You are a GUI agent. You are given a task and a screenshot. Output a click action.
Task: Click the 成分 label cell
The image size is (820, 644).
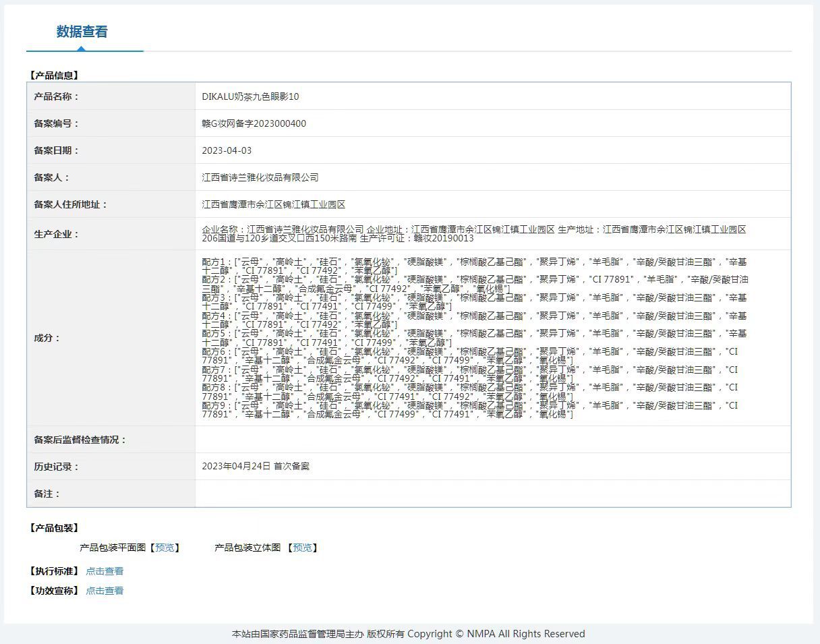click(x=111, y=338)
